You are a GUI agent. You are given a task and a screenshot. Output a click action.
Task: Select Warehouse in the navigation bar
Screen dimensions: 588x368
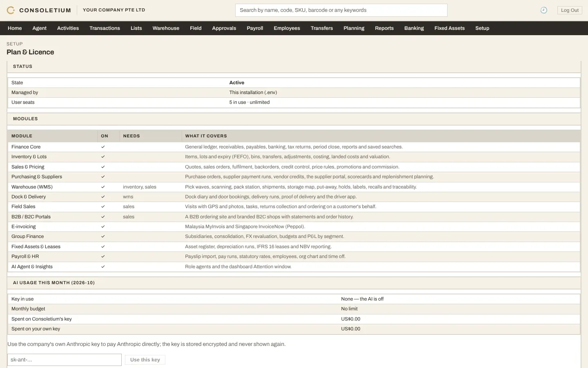point(166,28)
